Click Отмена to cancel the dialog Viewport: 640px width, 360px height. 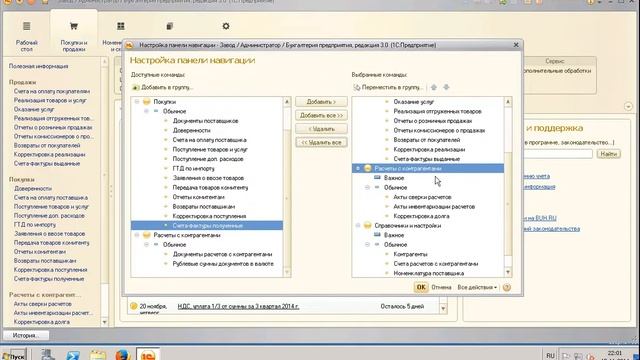441,287
